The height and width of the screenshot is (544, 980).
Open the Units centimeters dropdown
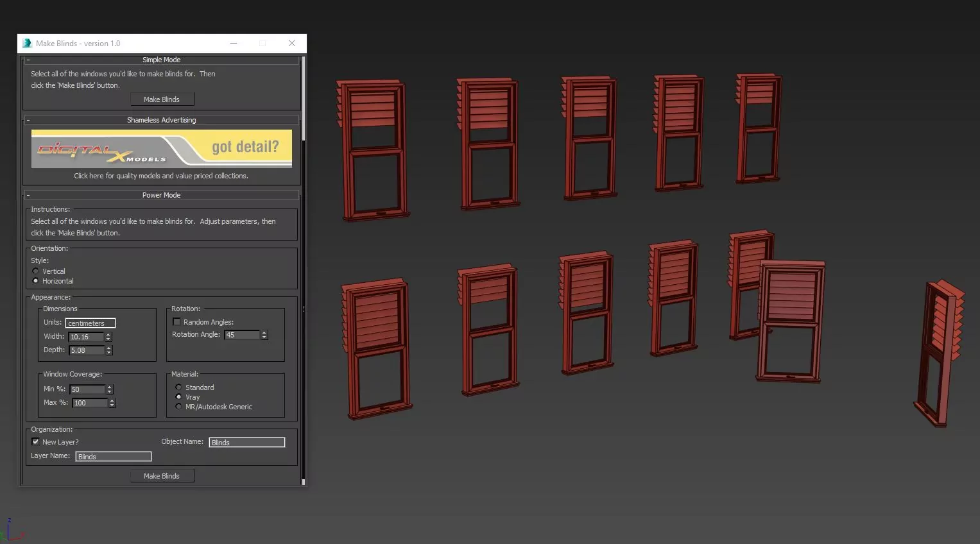point(90,323)
